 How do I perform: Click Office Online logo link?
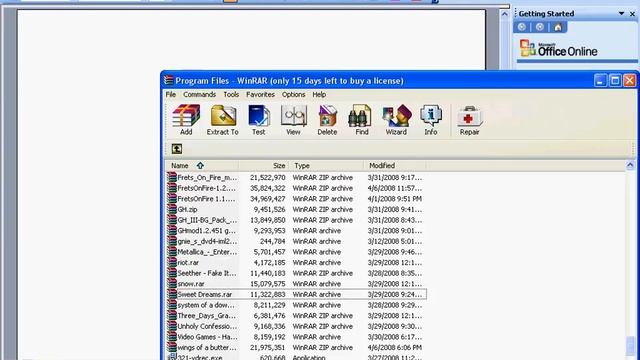click(558, 49)
